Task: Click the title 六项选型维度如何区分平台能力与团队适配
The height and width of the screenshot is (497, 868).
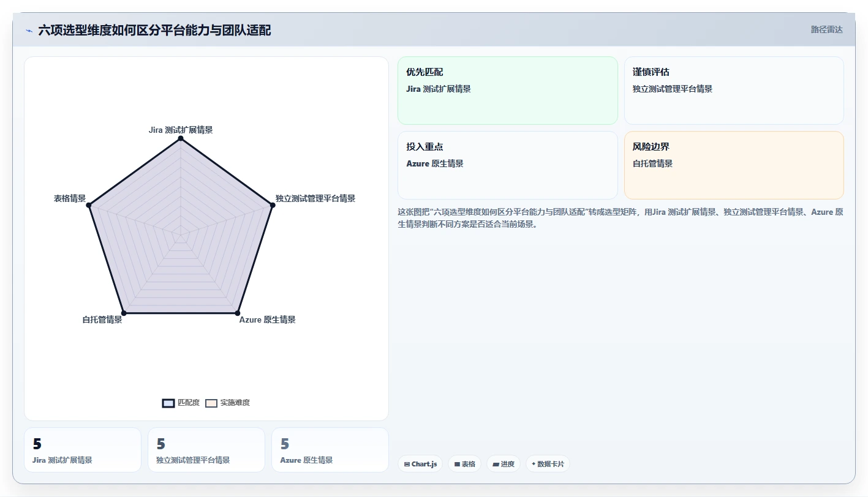Action: pyautogui.click(x=154, y=31)
